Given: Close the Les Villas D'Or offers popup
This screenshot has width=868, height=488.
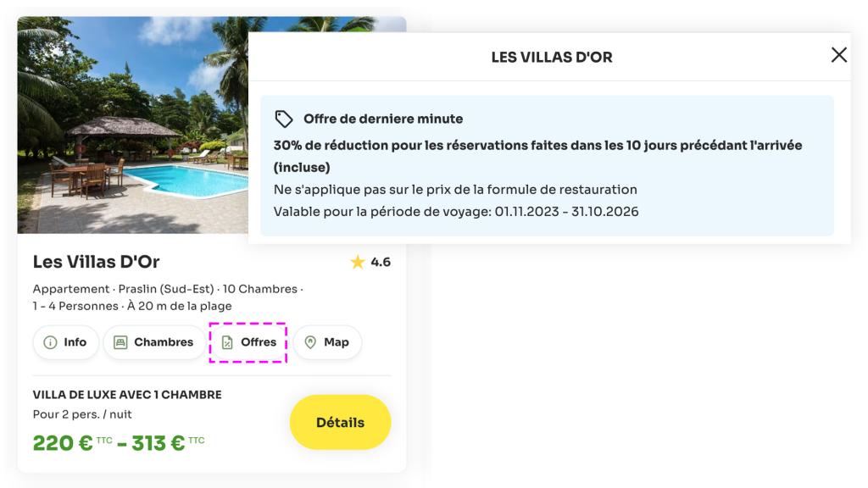Looking at the screenshot, I should (839, 55).
